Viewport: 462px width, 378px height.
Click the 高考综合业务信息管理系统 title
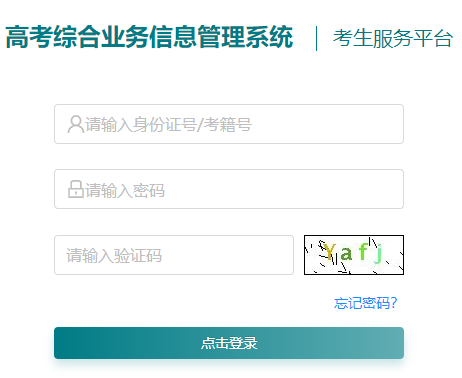[149, 37]
